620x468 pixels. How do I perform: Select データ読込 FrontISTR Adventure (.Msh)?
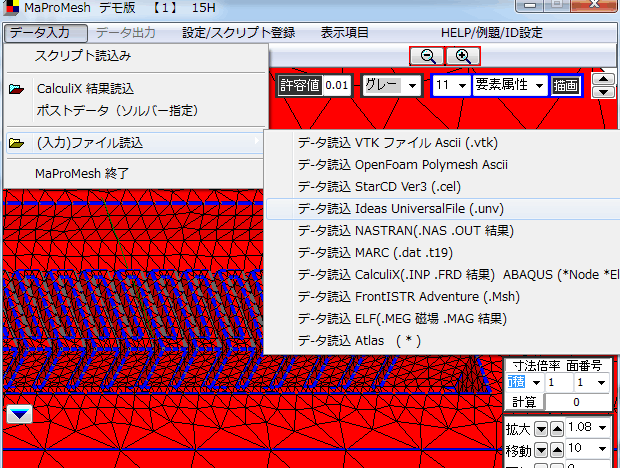tap(443, 296)
